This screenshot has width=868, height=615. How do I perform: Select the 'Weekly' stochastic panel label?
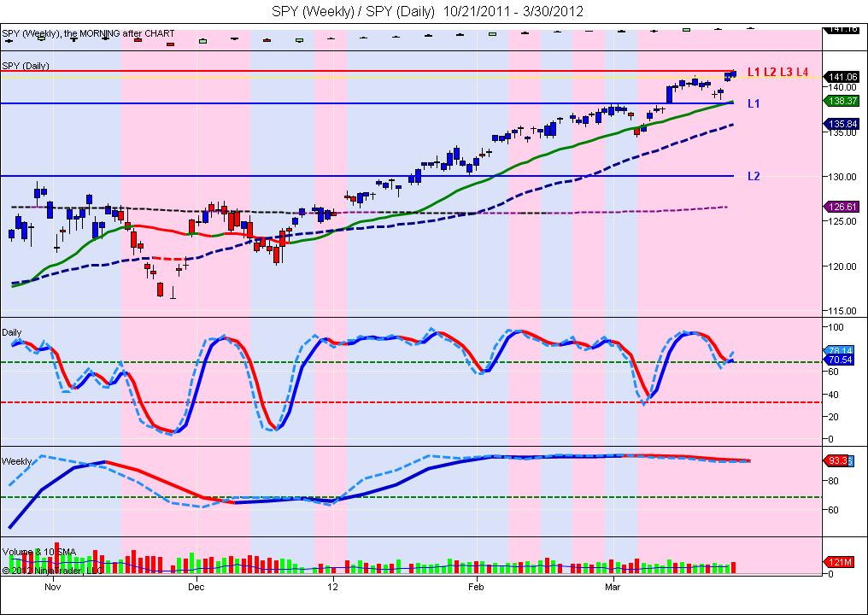click(x=16, y=461)
